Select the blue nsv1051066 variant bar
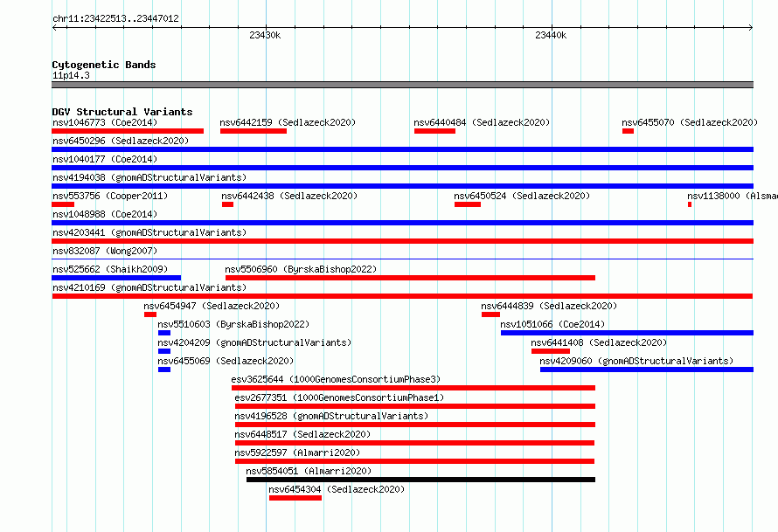Viewport: 778px width, 532px height. click(627, 333)
